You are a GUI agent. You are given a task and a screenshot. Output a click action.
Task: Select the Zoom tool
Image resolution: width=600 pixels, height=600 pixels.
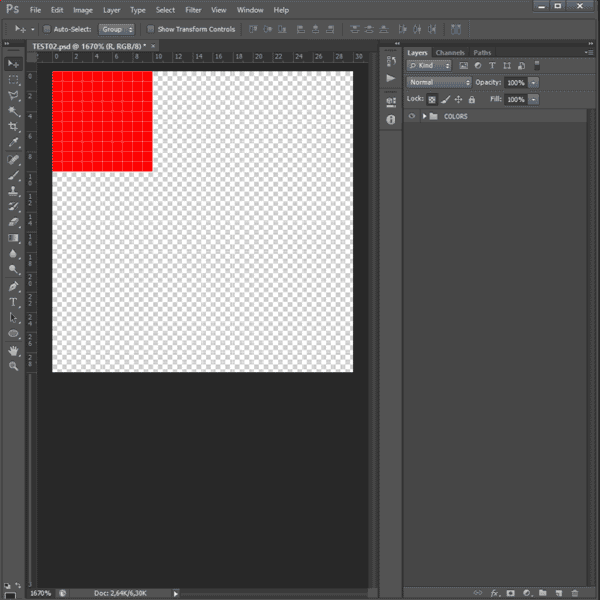(x=13, y=366)
